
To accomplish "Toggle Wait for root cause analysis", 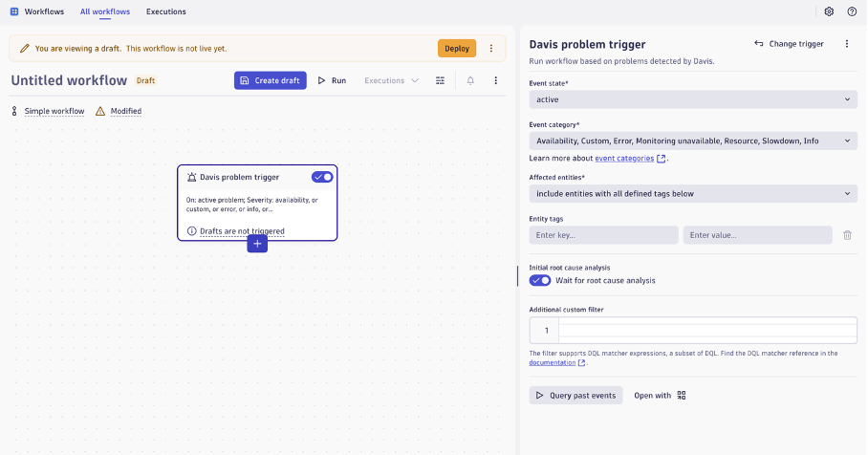I will pos(540,280).
